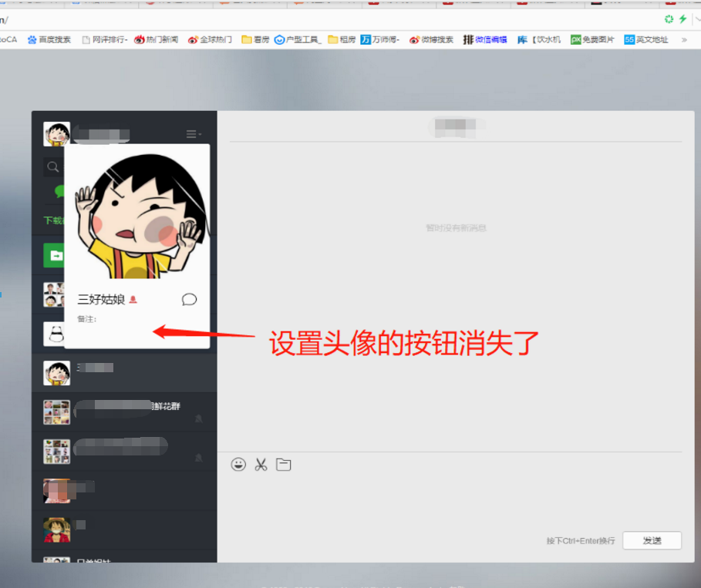701x588 pixels.
Task: Open the 网评排行 bookmark
Action: 105,40
